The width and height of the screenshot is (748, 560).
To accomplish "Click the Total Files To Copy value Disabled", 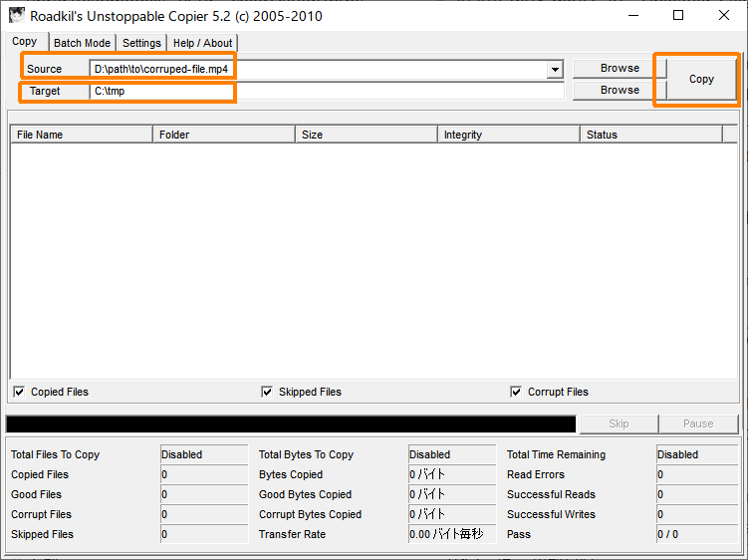I will [204, 454].
